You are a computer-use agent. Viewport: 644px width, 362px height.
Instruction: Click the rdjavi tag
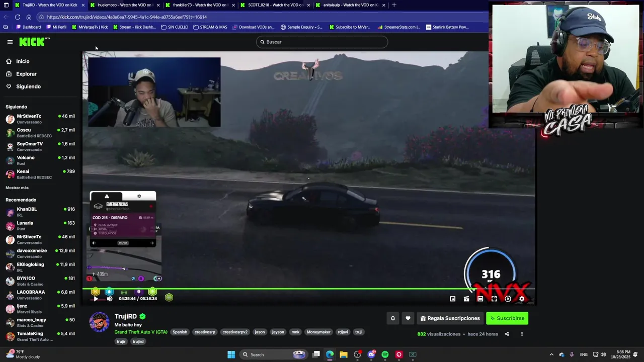pos(343,332)
